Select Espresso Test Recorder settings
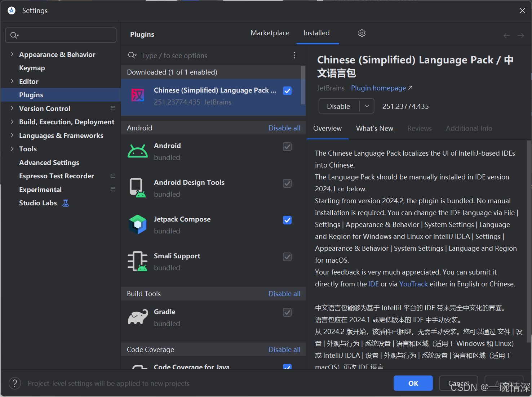Viewport: 532px width, 397px height. coord(57,176)
